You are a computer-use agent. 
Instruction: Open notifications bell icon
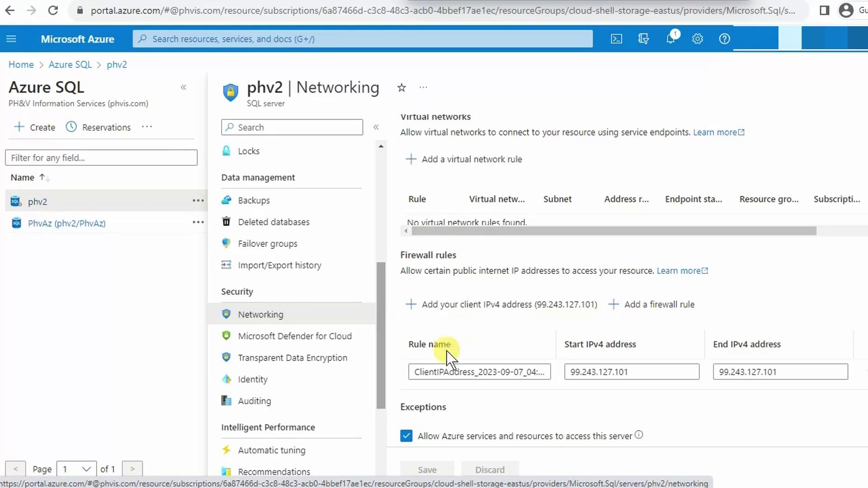pos(670,39)
